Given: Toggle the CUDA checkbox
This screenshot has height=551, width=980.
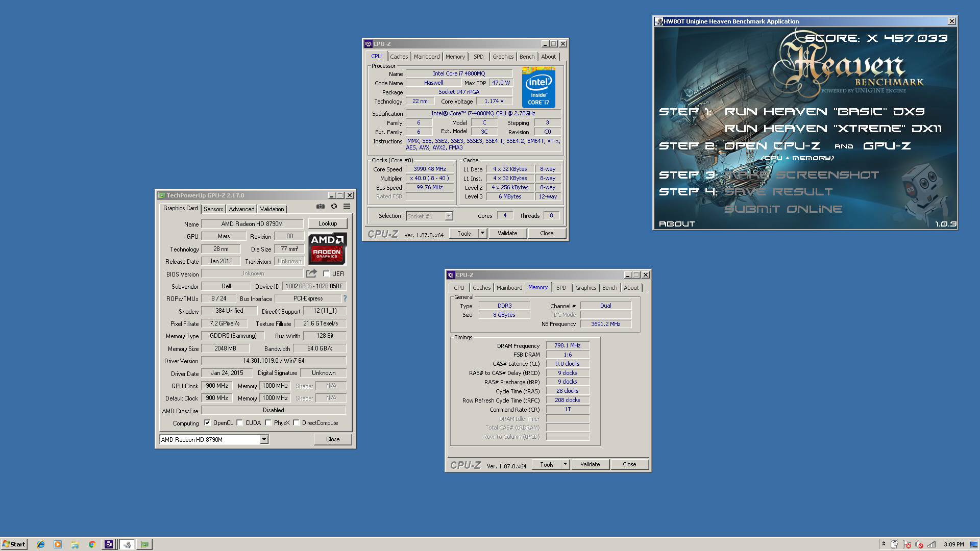Looking at the screenshot, I should tap(239, 423).
